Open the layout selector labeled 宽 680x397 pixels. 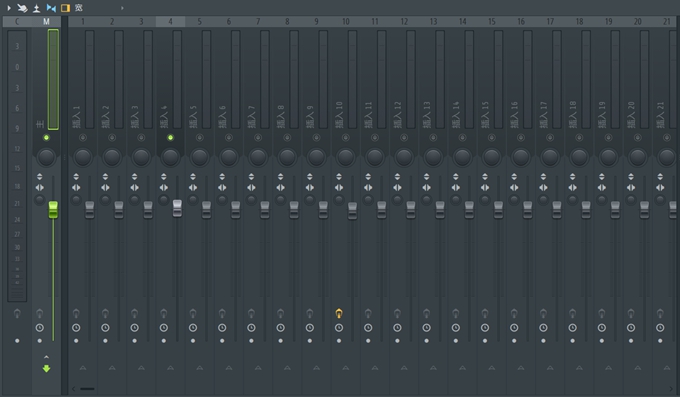point(78,8)
